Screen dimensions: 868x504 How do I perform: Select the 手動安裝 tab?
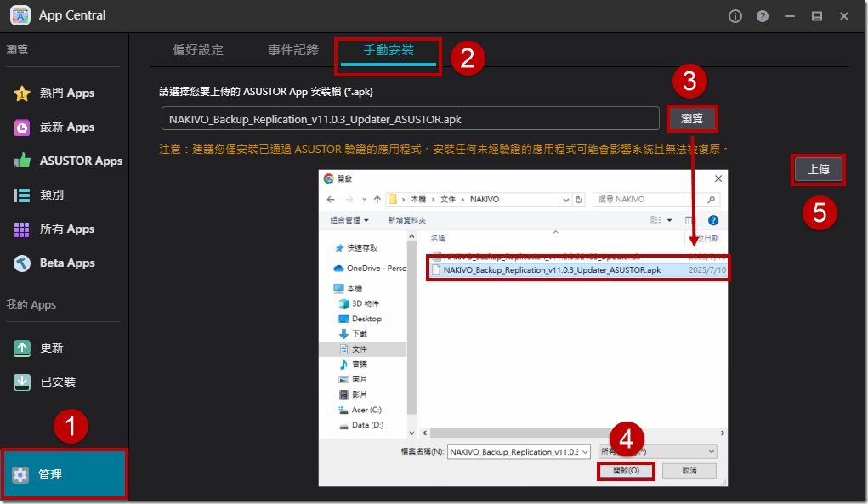pyautogui.click(x=388, y=50)
